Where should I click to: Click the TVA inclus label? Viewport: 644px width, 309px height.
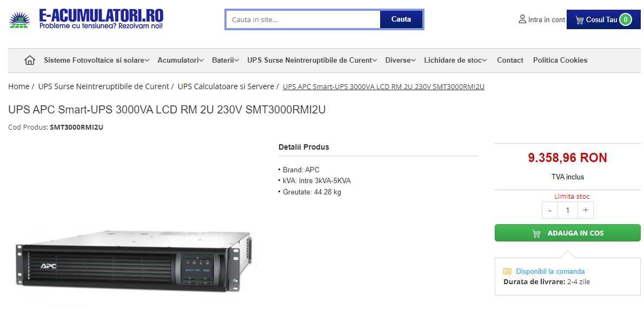tap(568, 177)
